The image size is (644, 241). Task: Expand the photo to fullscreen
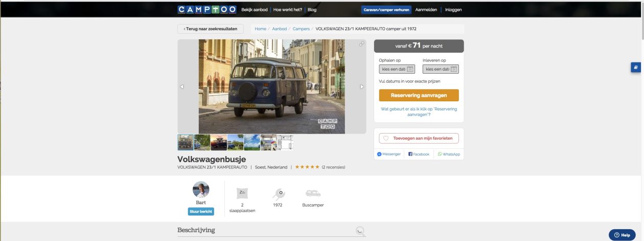pyautogui.click(x=361, y=44)
